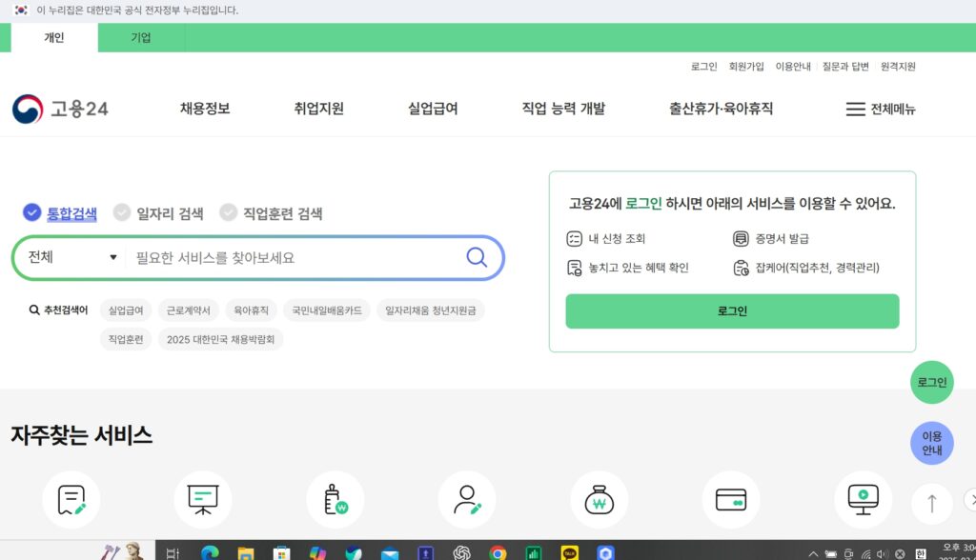This screenshot has width=976, height=560.
Task: Open the 출산휴가·육아휴직 menu
Action: [x=721, y=109]
